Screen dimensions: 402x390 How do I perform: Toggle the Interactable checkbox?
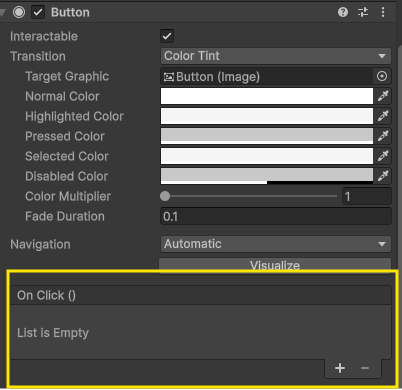pos(167,36)
